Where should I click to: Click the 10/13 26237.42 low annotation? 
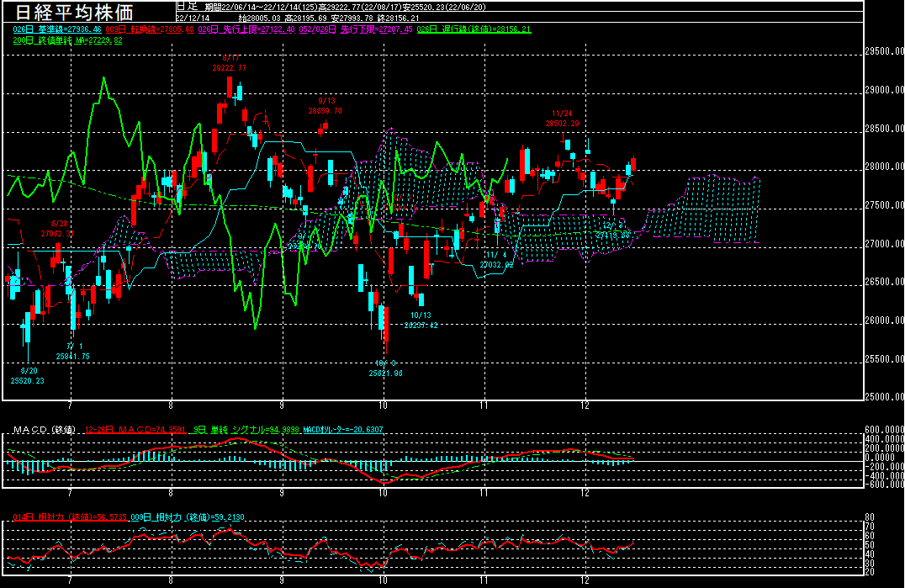click(421, 320)
